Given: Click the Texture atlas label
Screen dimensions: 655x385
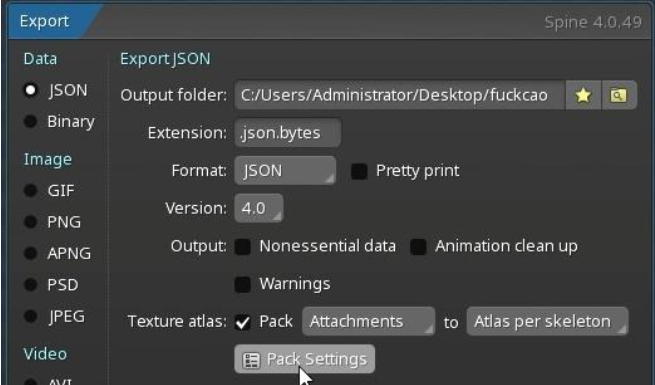Looking at the screenshot, I should tap(177, 322).
